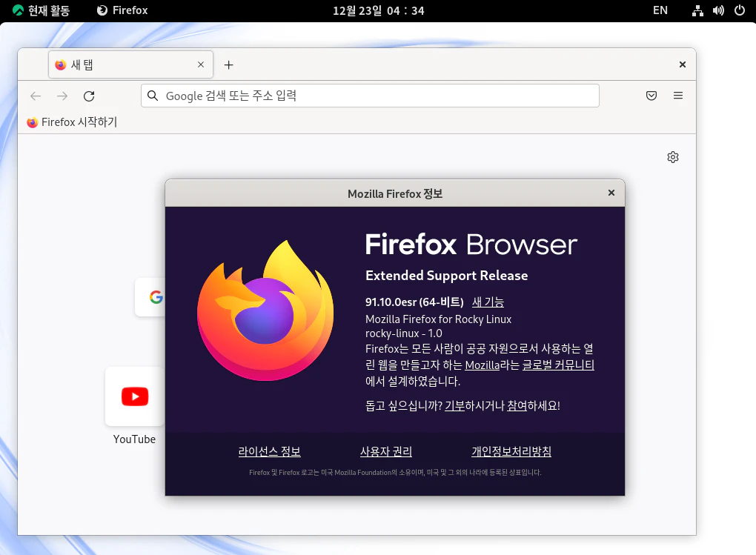Open 라이선스 정보 link
Viewport: 756px width, 555px height.
[x=270, y=451]
